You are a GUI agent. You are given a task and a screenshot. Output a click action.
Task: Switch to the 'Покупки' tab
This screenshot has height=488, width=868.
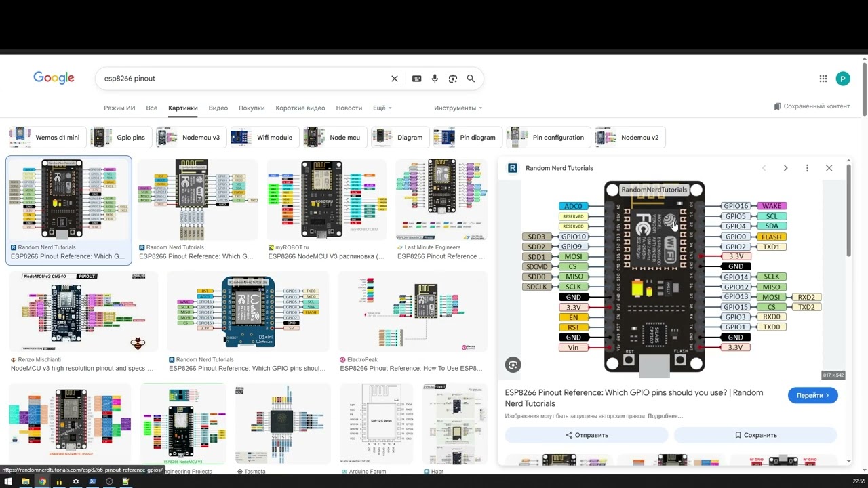252,108
